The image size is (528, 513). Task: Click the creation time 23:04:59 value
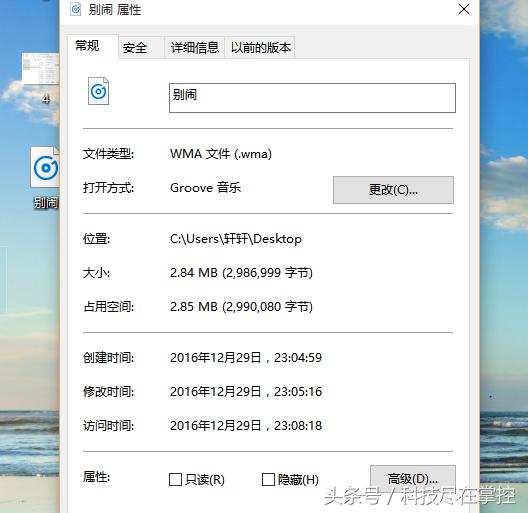(246, 357)
